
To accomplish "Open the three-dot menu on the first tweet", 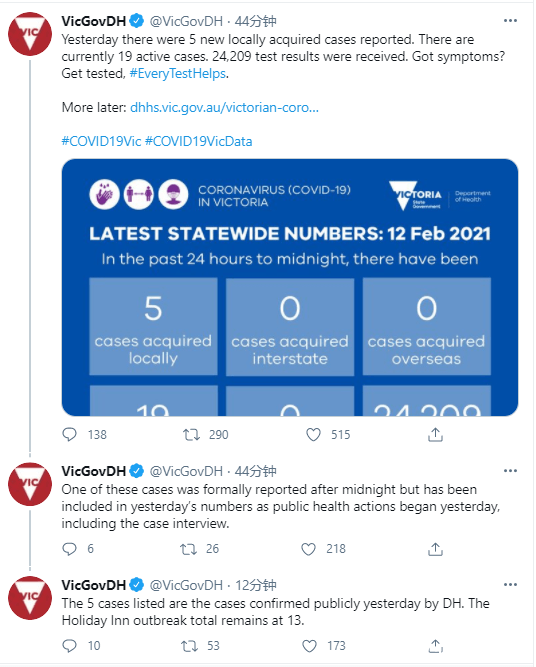I will click(510, 21).
